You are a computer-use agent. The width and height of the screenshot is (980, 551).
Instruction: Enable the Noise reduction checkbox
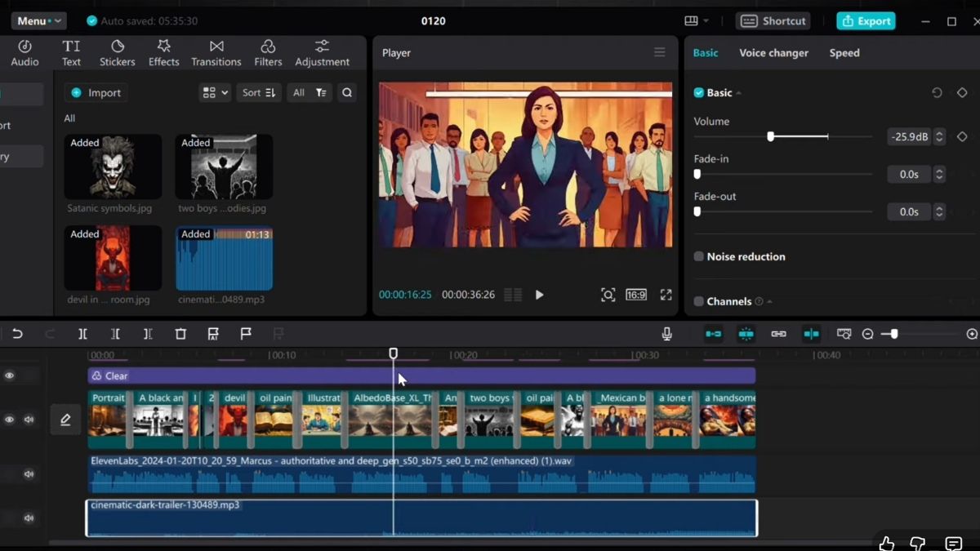coord(698,256)
